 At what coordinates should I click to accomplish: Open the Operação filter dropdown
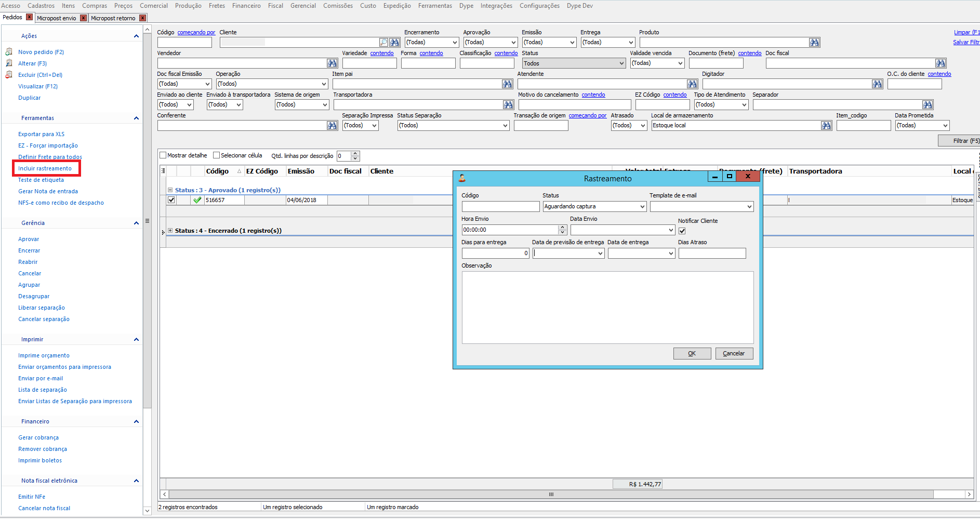coord(324,84)
